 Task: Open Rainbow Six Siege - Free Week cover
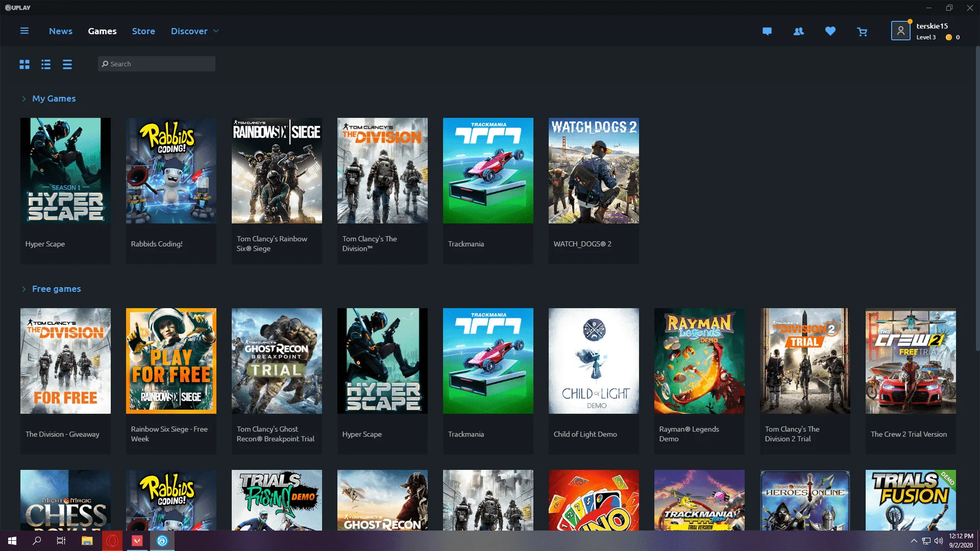click(x=171, y=361)
